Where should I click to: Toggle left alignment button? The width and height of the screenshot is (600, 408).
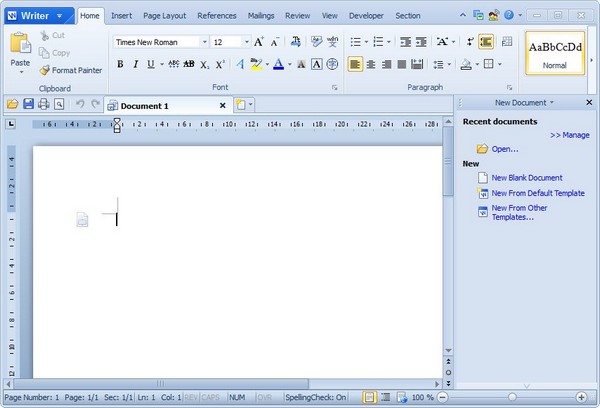point(355,64)
